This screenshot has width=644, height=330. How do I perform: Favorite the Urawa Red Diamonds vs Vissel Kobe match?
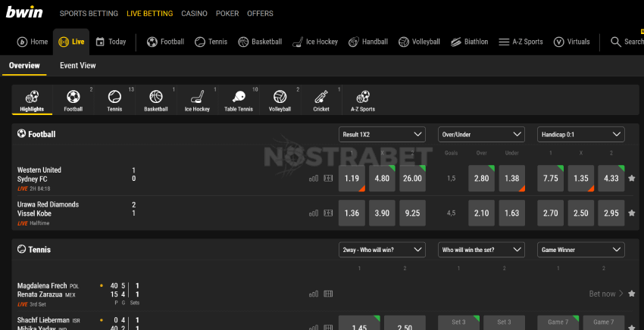pos(632,213)
